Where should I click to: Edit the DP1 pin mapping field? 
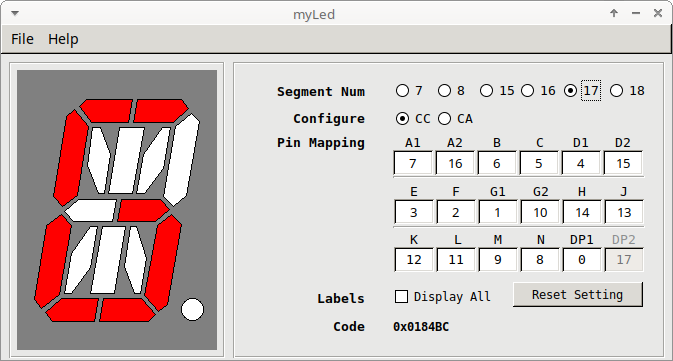582,259
